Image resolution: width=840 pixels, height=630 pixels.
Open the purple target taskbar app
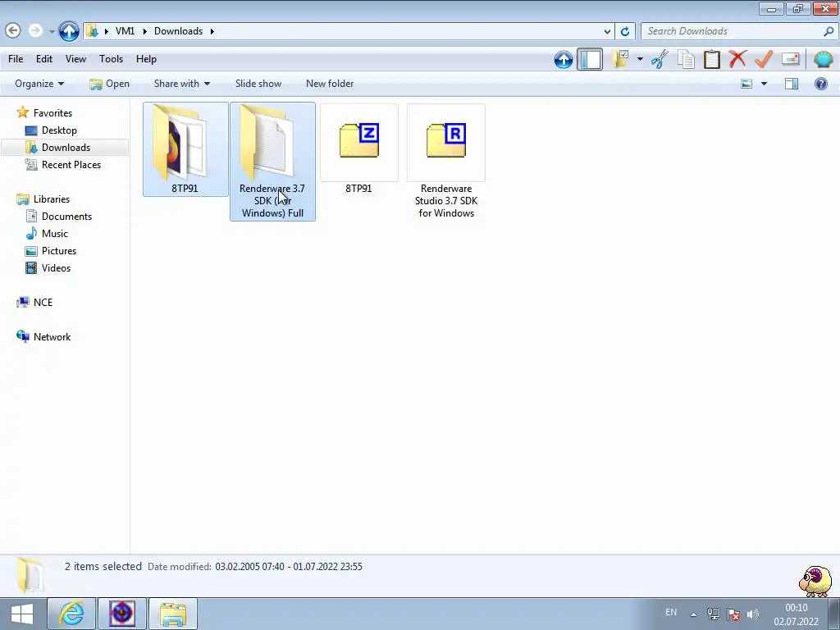coord(122,614)
